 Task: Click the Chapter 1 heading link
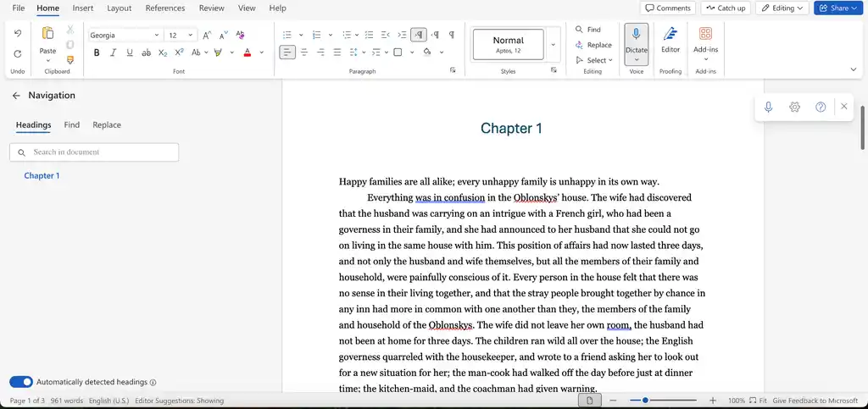pos(42,176)
